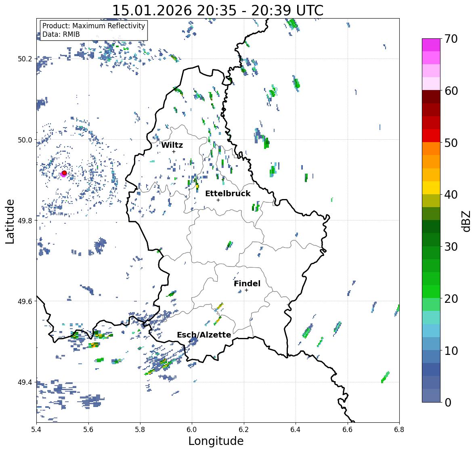Select the Findel station label
Viewport: 476px width, 451px height.
click(x=247, y=283)
